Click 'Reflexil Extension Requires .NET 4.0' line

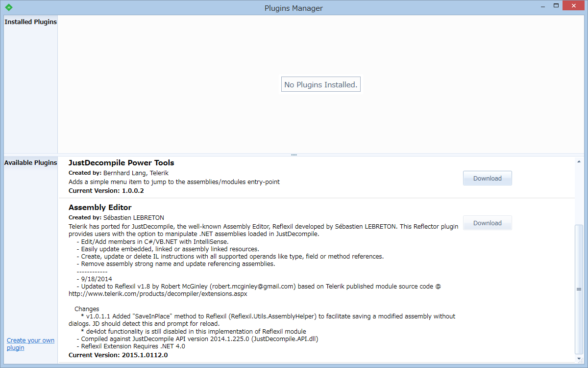(x=131, y=346)
